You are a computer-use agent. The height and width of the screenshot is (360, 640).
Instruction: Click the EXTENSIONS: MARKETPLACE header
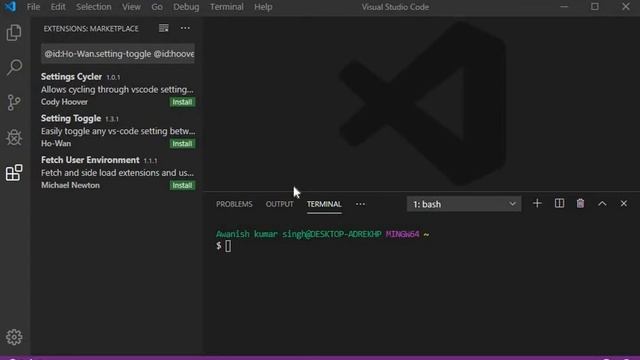pyautogui.click(x=91, y=29)
